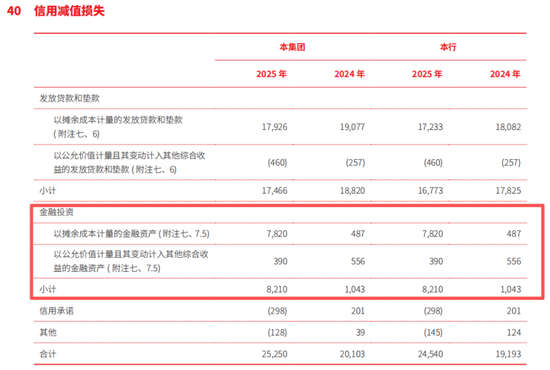
Task: Select the "信用承诺" row label
Action: click(56, 311)
